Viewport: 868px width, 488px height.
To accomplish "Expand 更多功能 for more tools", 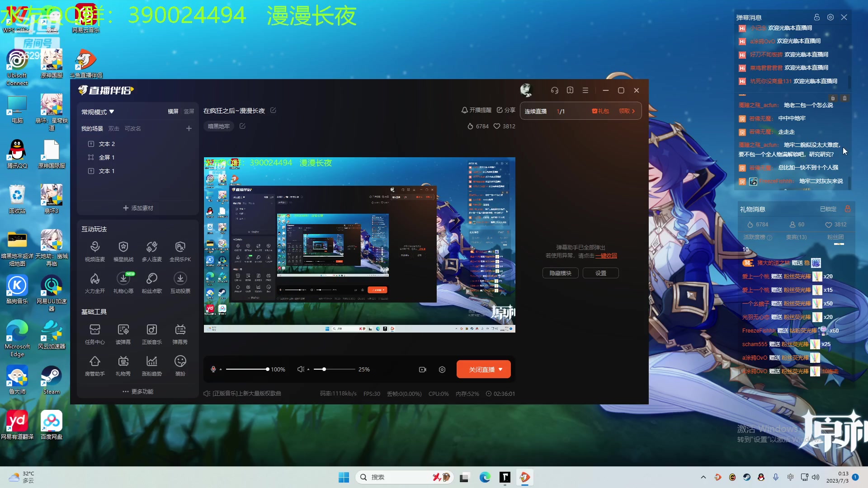I will [137, 391].
